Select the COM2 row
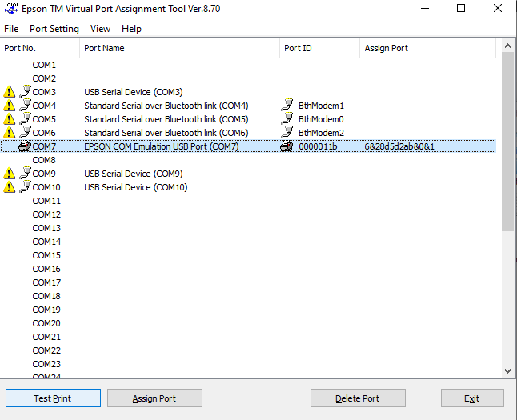 (248, 78)
